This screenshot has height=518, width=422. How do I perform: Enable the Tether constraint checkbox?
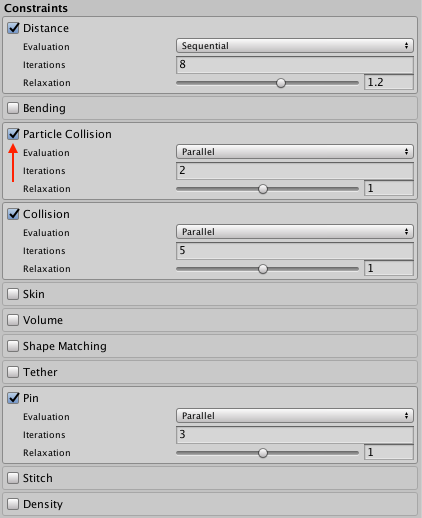pyautogui.click(x=13, y=372)
